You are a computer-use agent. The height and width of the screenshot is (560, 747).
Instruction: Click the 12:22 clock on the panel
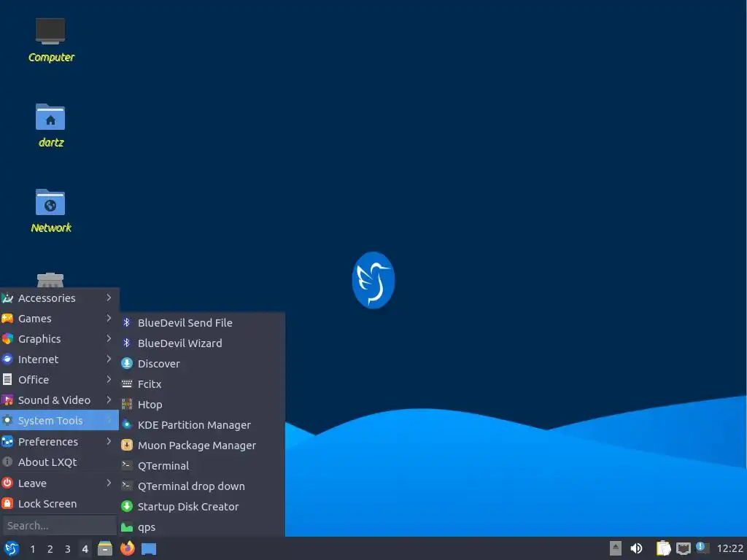tap(729, 549)
